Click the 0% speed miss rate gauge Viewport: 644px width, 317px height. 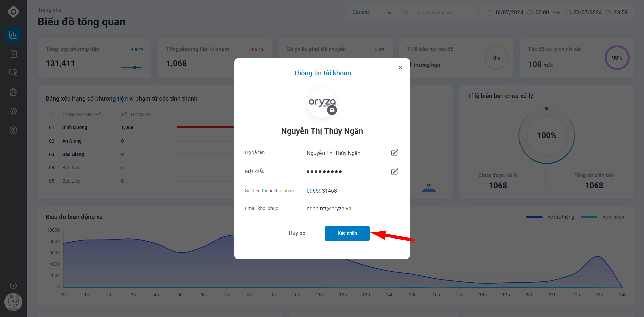(x=496, y=58)
